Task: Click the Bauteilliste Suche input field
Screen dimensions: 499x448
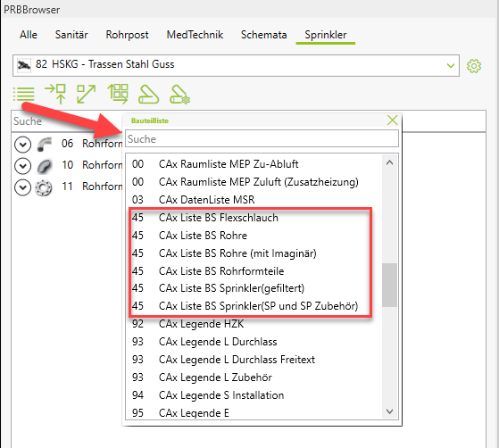Action: point(262,138)
